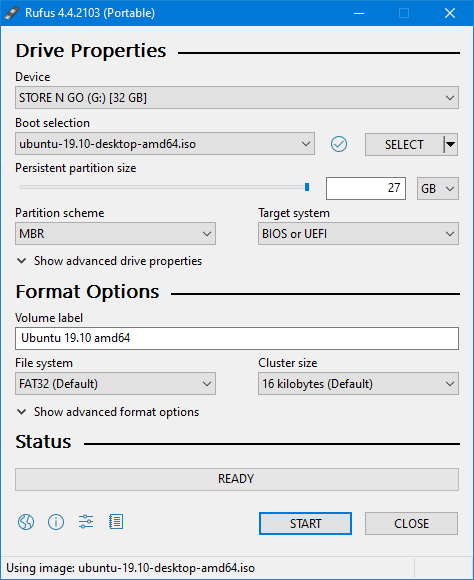Click the START button
Viewport: 474px width, 580px height.
click(305, 523)
